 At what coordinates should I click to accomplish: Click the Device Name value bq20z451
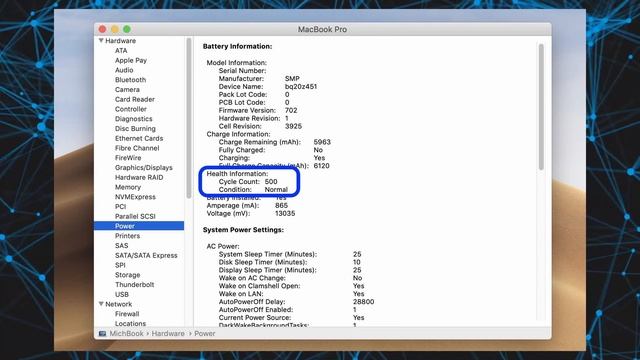click(x=301, y=87)
